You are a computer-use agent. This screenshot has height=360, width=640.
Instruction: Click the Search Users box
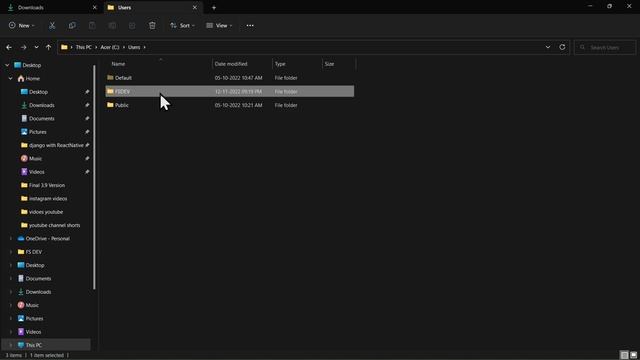click(x=605, y=47)
